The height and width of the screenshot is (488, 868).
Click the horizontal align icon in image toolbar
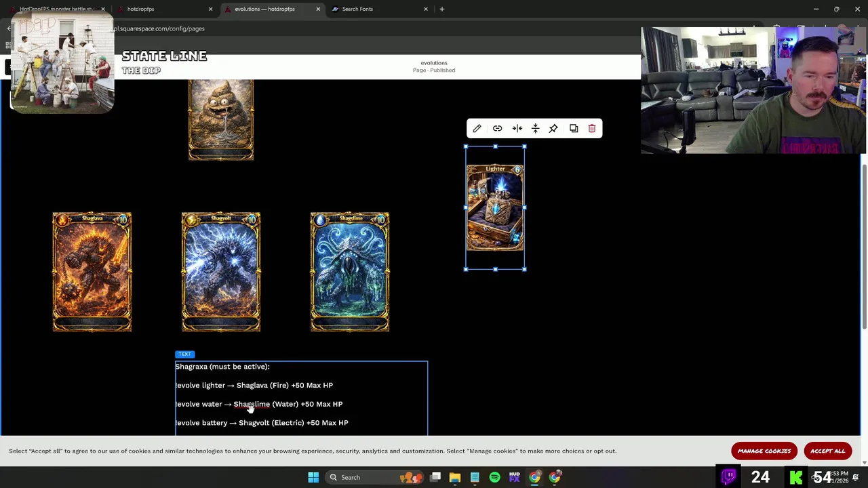[x=517, y=129]
